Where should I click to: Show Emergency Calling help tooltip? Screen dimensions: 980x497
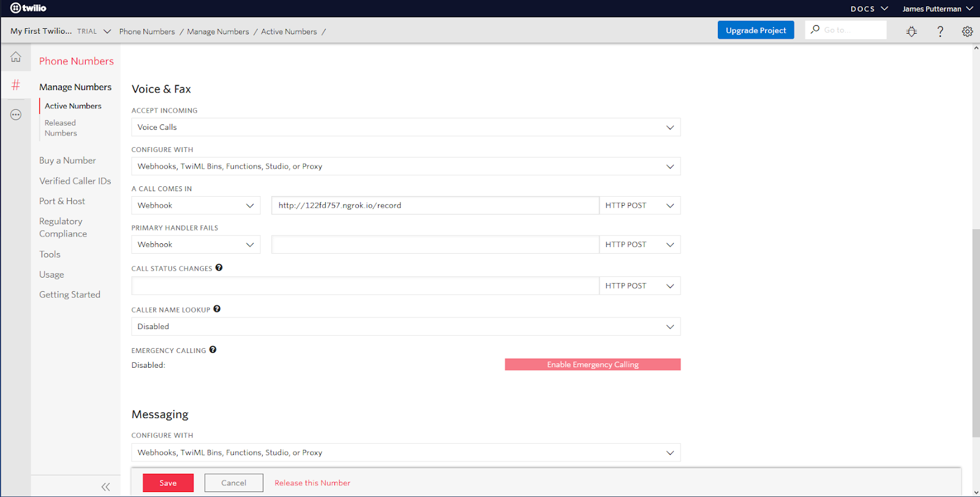pos(213,350)
